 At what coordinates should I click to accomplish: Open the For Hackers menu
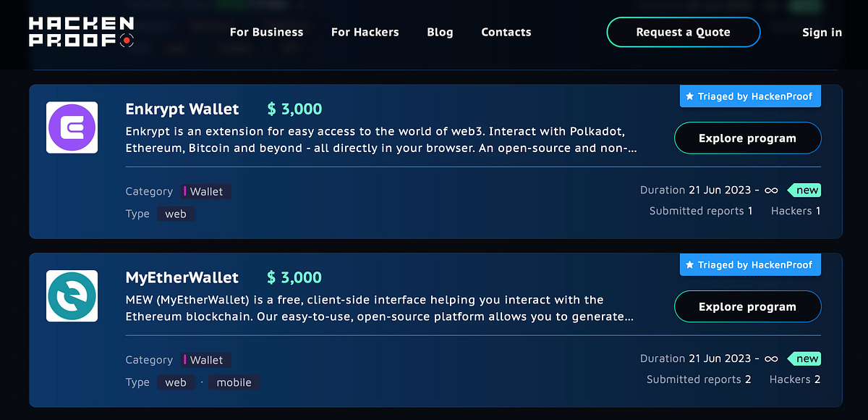click(x=365, y=32)
